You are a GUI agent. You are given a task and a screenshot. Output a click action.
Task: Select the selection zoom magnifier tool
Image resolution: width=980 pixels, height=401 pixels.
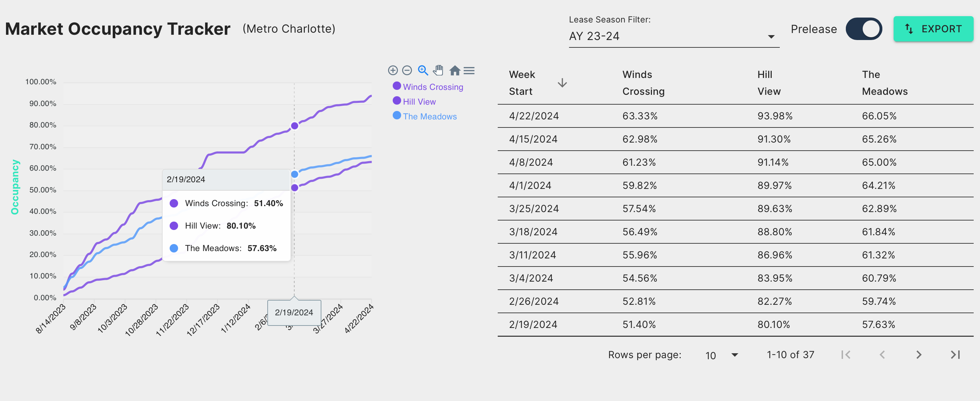pyautogui.click(x=423, y=70)
